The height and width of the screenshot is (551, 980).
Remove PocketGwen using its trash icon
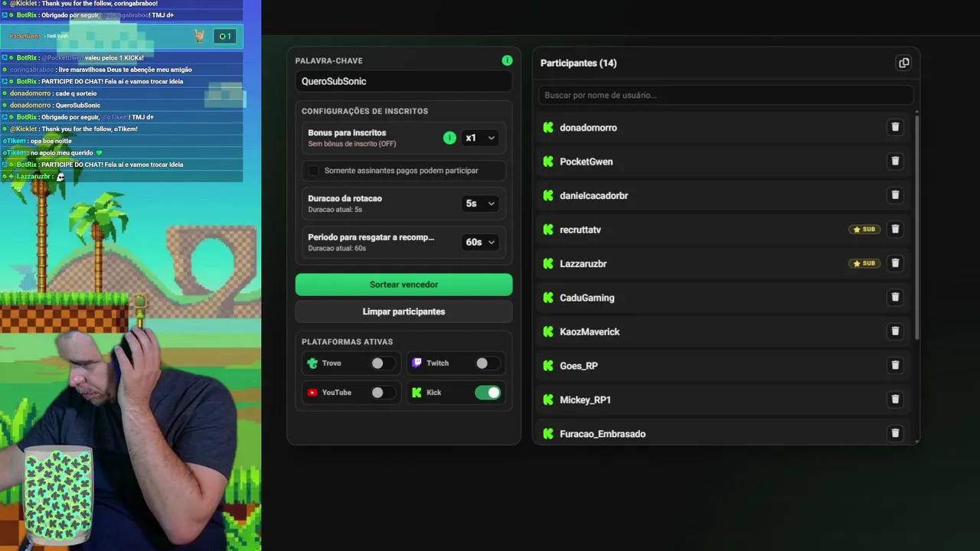[895, 161]
